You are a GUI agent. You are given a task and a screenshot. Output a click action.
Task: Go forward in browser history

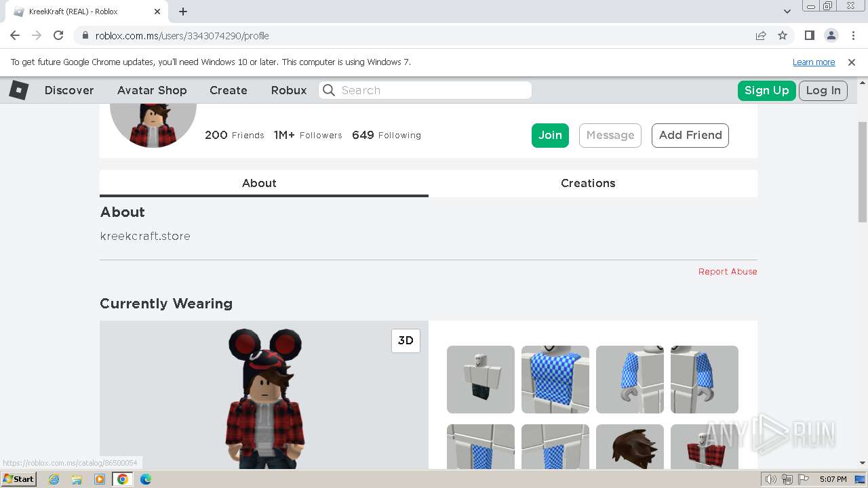point(37,35)
